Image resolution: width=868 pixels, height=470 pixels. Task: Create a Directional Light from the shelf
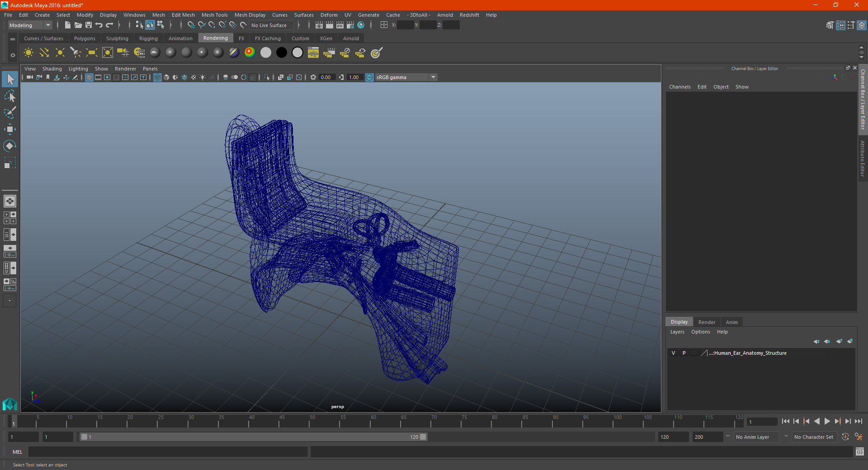(x=44, y=53)
